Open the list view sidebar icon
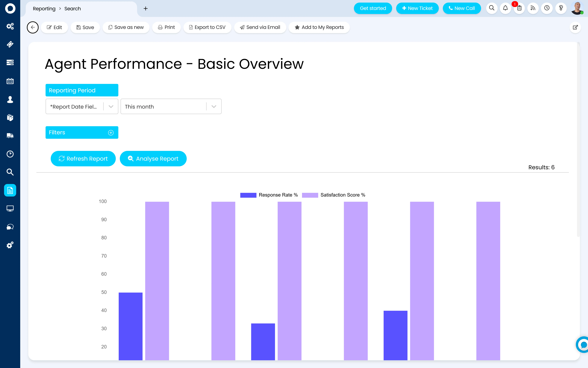Viewport: 588px width, 368px height. coord(10,63)
